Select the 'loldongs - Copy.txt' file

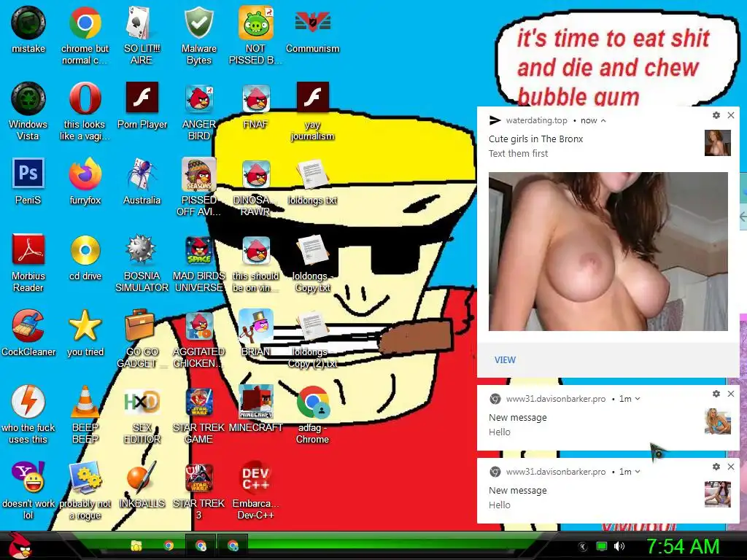(x=312, y=262)
